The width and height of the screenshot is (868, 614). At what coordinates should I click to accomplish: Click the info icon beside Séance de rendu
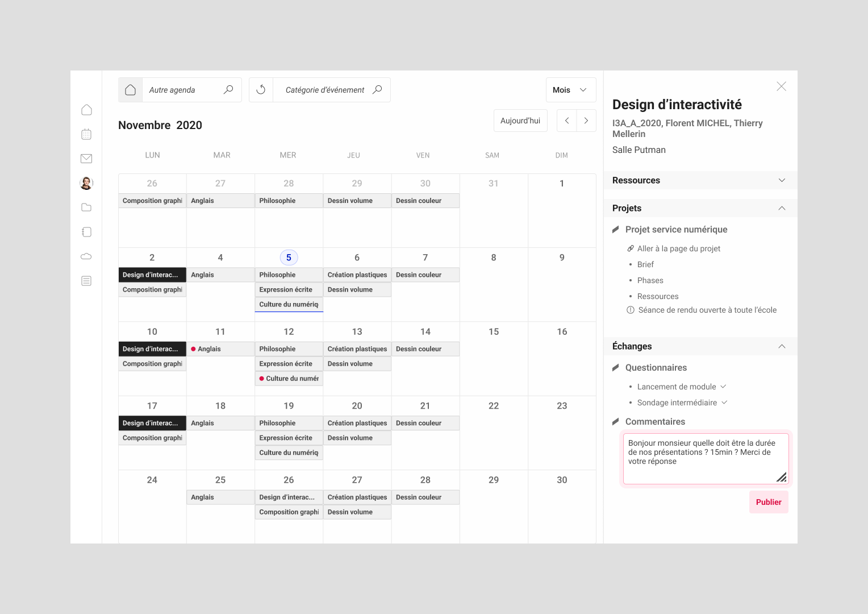631,310
